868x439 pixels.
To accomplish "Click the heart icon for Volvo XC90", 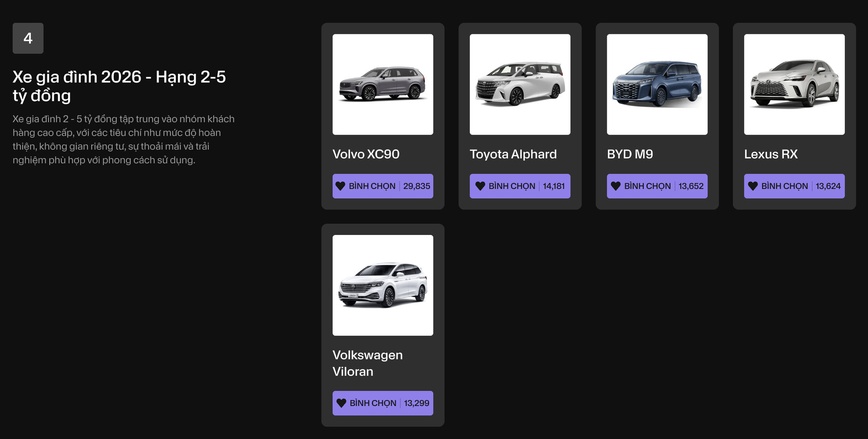I will [341, 186].
